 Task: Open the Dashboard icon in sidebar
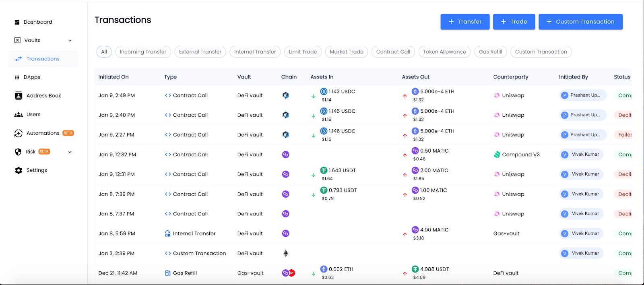(17, 22)
